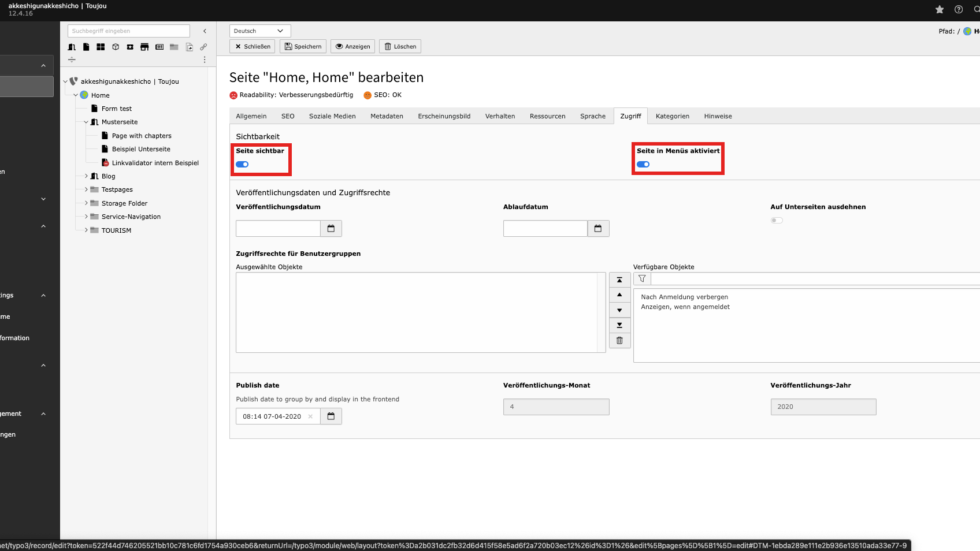The width and height of the screenshot is (980, 551).
Task: Open page tree three-dot options menu
Action: click(x=205, y=59)
